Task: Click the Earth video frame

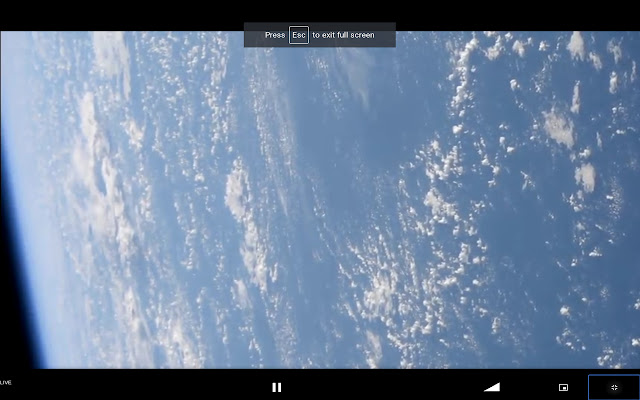Action: point(320,200)
